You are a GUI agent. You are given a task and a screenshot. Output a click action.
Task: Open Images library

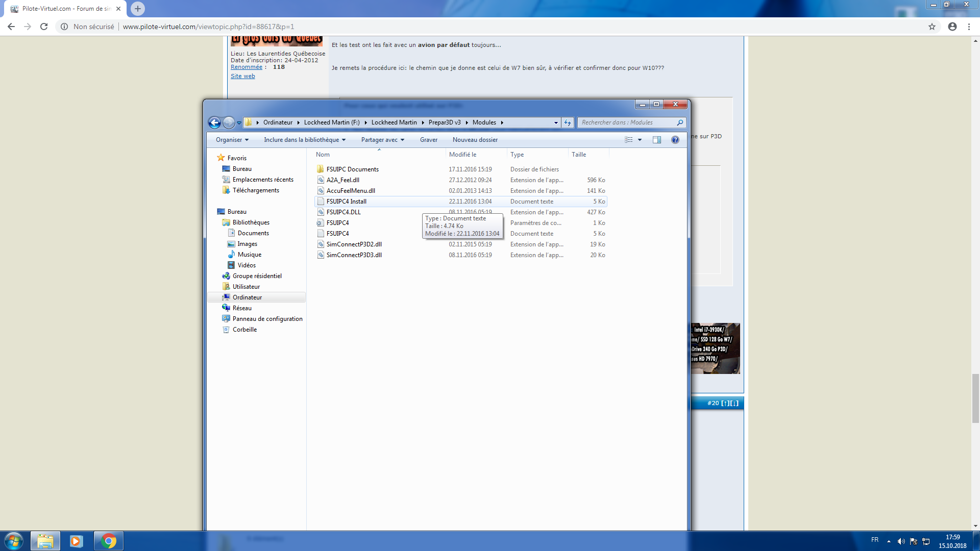coord(247,244)
